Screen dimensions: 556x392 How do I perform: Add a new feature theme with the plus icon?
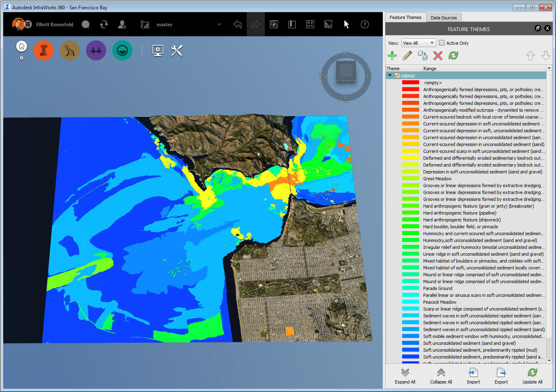pos(392,56)
